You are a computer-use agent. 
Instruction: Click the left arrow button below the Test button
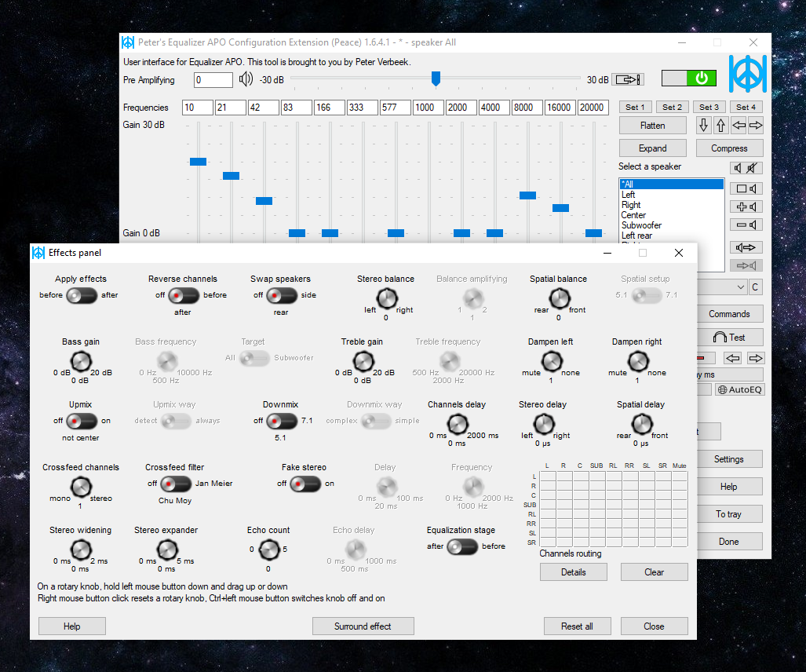[732, 358]
